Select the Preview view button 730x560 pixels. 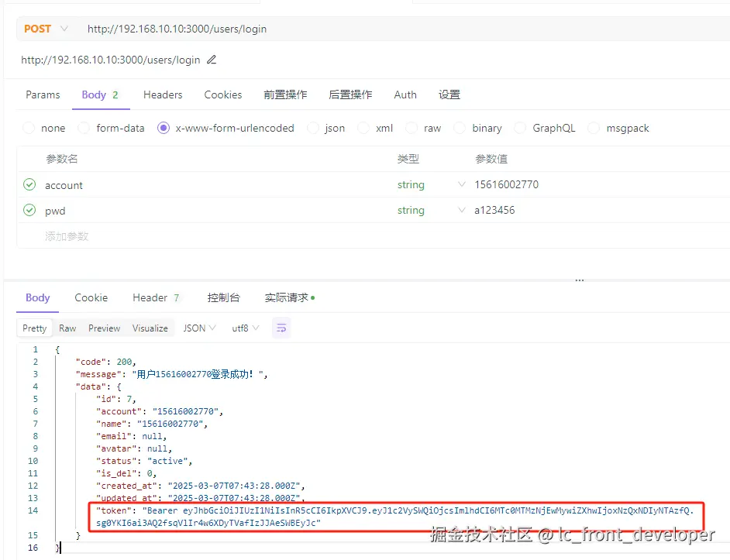pos(105,328)
